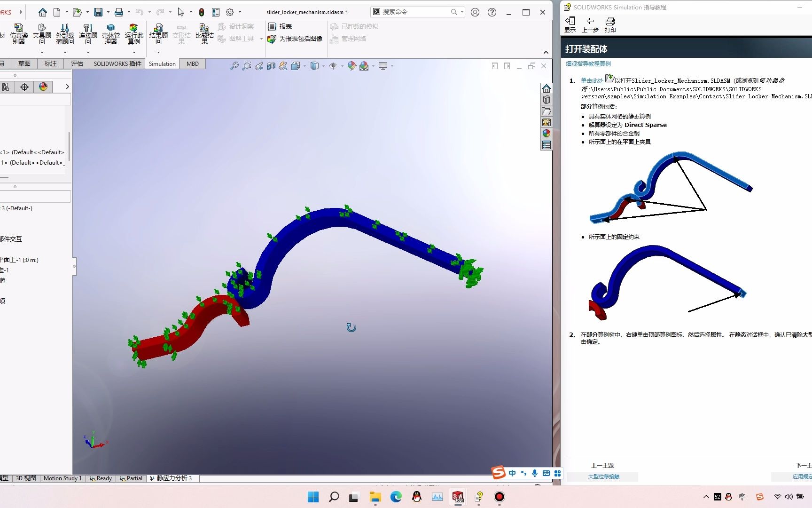Click 打印 print button in tutorial window
Viewport: 812px width, 508px height.
click(610, 24)
